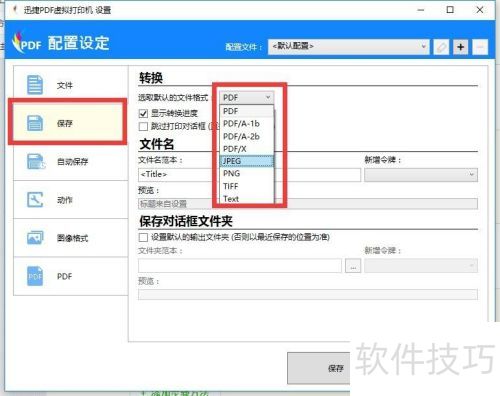The width and height of the screenshot is (500, 396).
Task: Choose PDF/A-1b from format list
Action: coord(247,124)
